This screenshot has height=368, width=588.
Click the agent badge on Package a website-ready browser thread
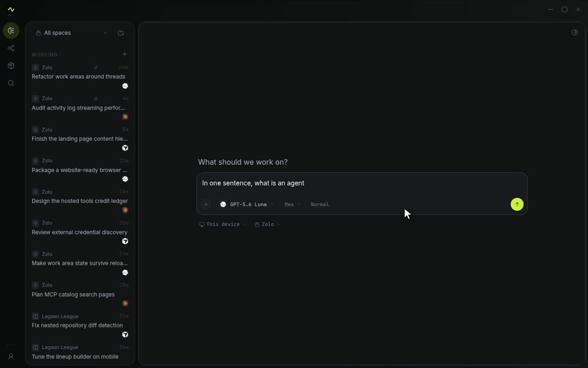[125, 179]
